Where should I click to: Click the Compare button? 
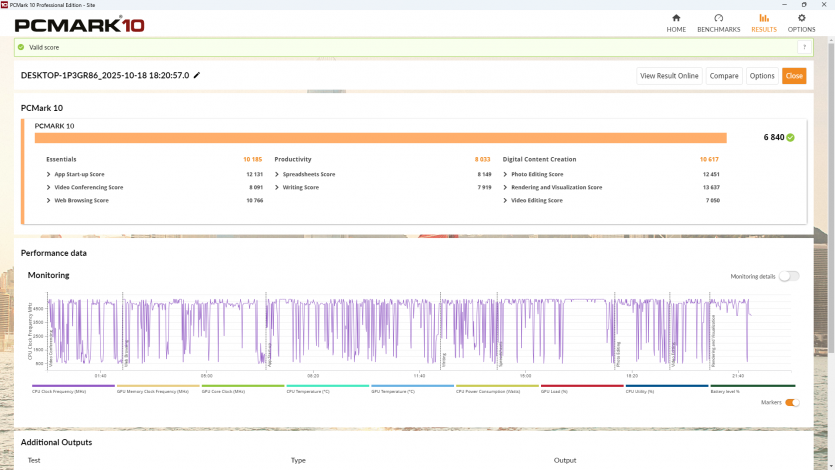[723, 76]
